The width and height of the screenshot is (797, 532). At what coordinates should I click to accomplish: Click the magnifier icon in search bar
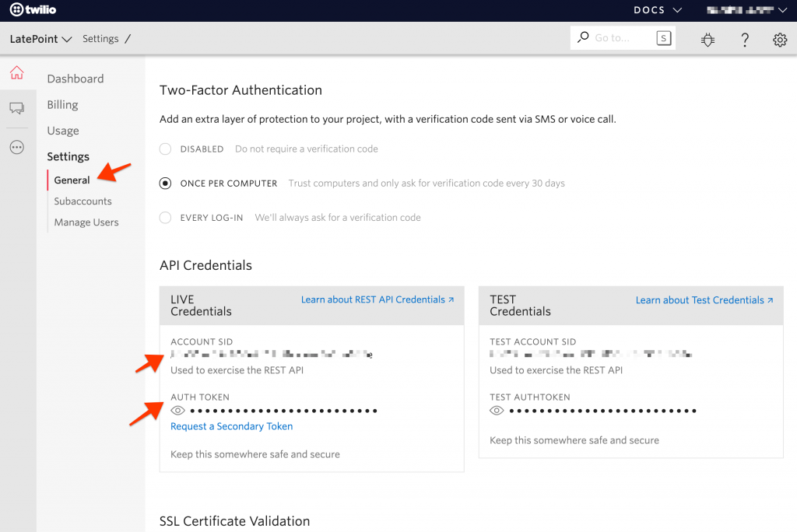583,37
